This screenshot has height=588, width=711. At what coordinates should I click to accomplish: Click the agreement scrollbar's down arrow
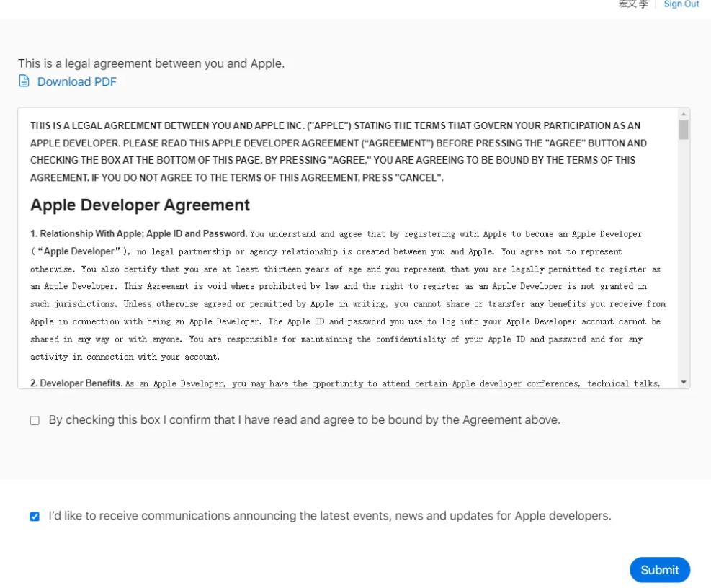[x=683, y=383]
